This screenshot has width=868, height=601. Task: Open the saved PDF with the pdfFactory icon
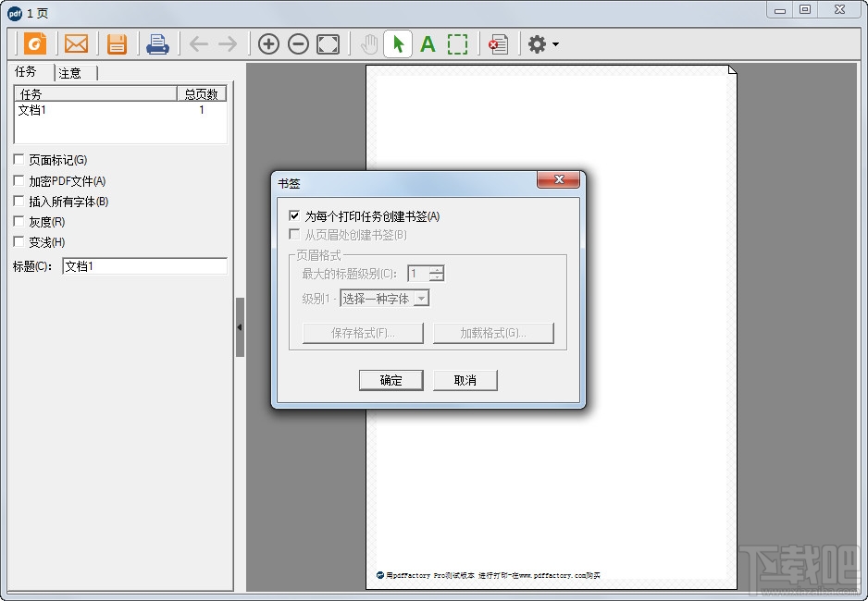(x=36, y=43)
